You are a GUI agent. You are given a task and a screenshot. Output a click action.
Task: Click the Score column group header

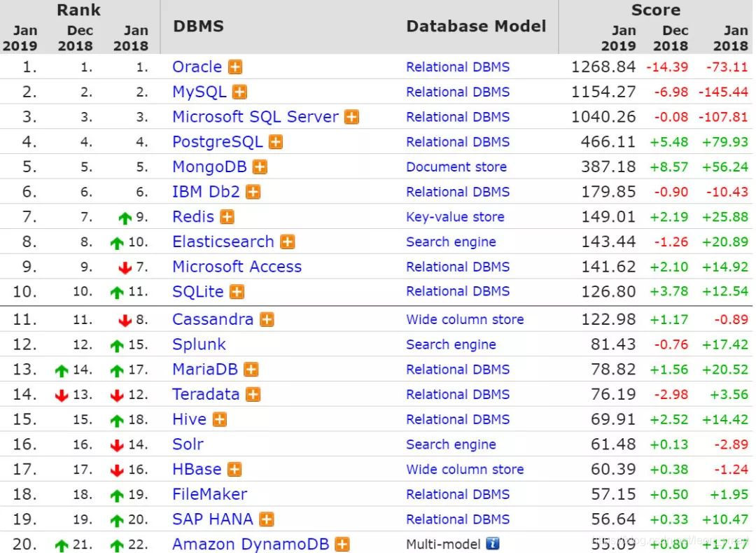[656, 10]
